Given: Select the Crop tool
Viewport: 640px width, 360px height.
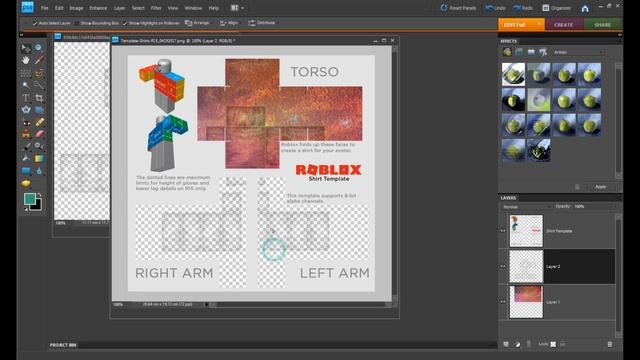Looking at the screenshot, I should (39, 98).
